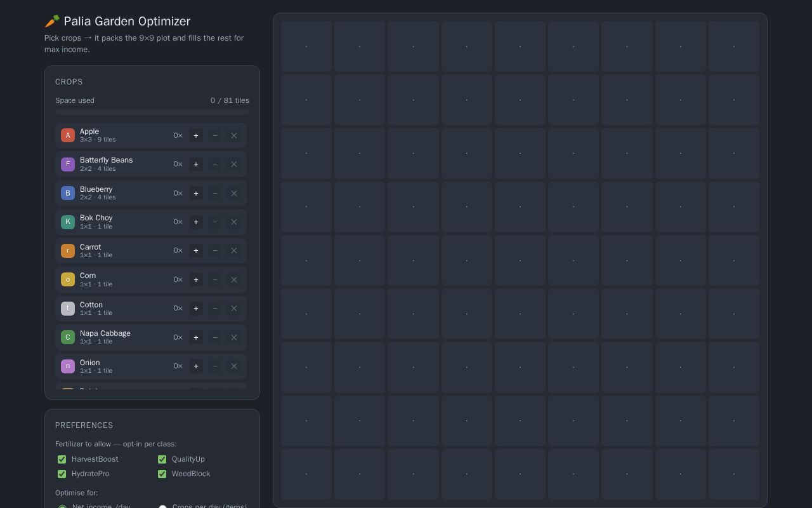Uncheck HydratePro fertilizer checkbox
Viewport: 812px width, 508px height.
coord(62,474)
